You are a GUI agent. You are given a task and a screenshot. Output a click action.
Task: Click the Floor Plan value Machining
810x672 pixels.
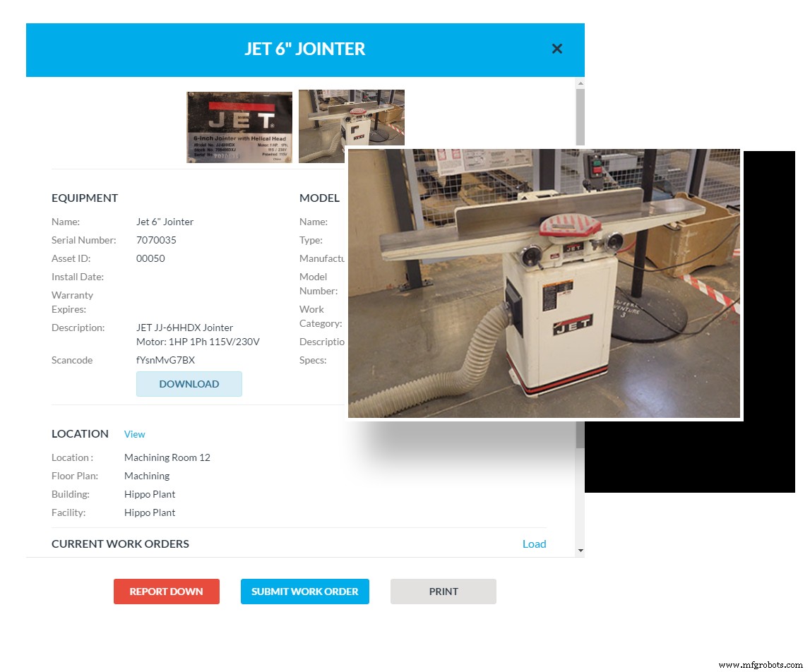(147, 476)
